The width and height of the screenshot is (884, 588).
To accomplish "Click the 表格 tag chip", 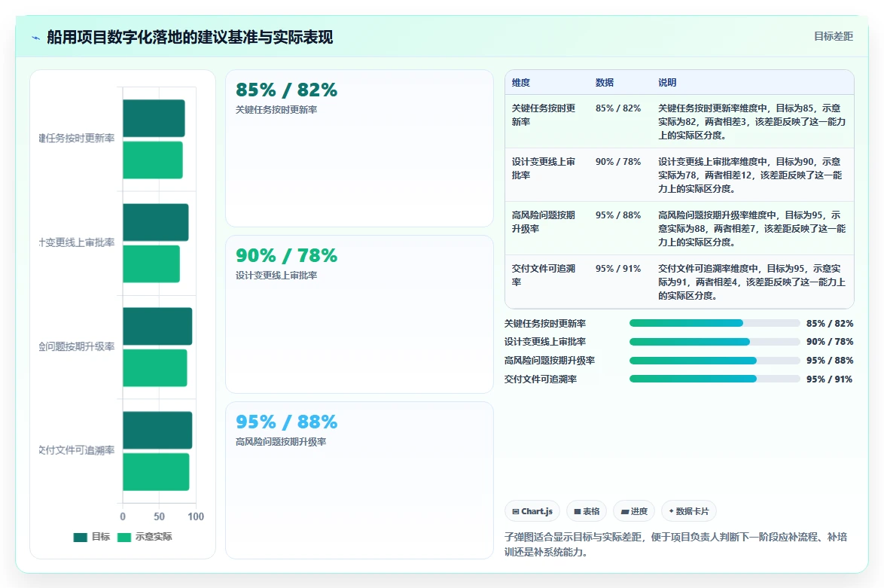I will (587, 511).
